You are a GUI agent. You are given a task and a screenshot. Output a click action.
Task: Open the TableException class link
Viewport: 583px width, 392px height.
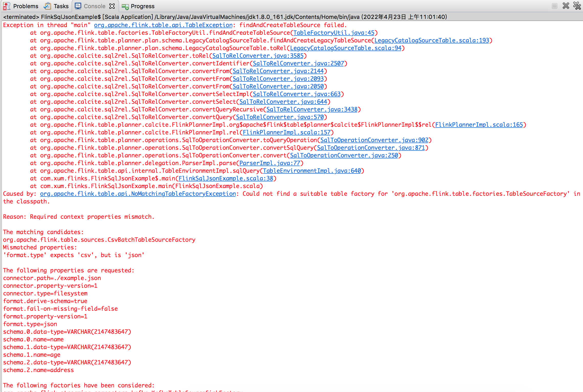click(163, 25)
